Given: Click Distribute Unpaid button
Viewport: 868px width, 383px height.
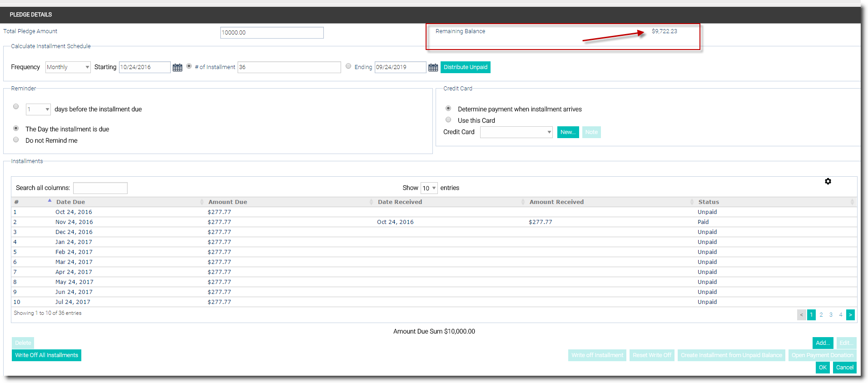Looking at the screenshot, I should pos(466,67).
